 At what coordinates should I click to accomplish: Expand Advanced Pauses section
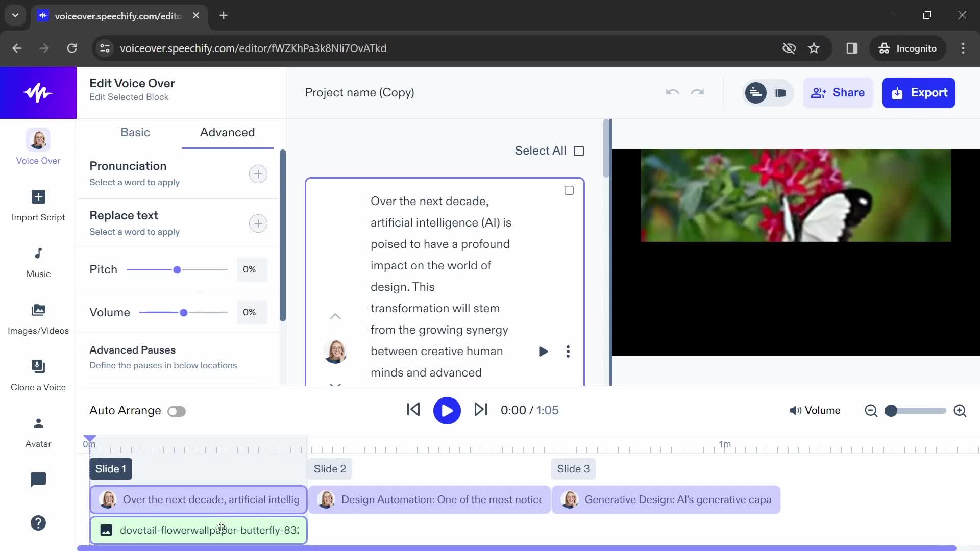[133, 350]
